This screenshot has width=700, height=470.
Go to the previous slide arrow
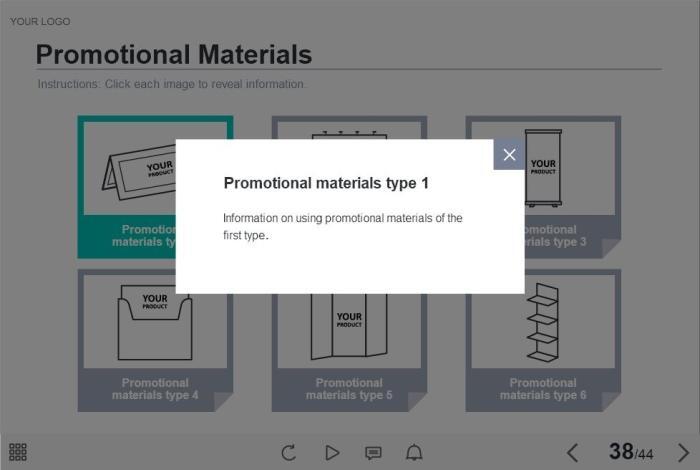click(x=573, y=453)
